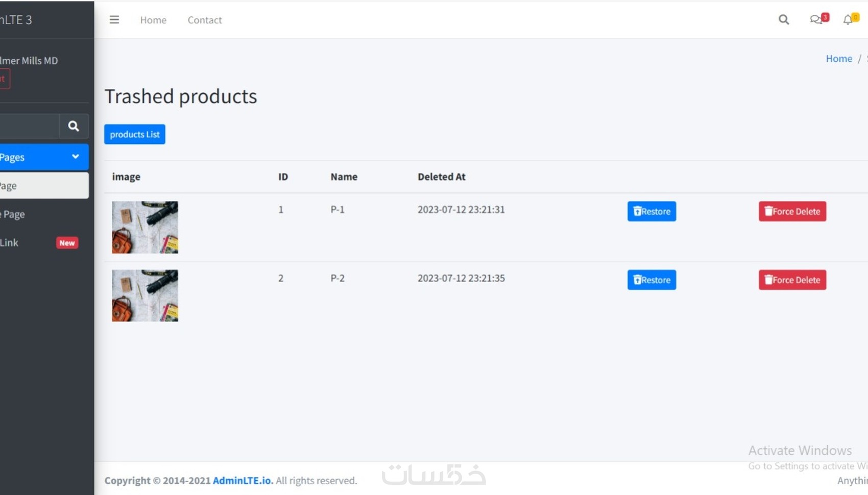Restore product P-2
Screen dimensions: 868x495
point(652,280)
